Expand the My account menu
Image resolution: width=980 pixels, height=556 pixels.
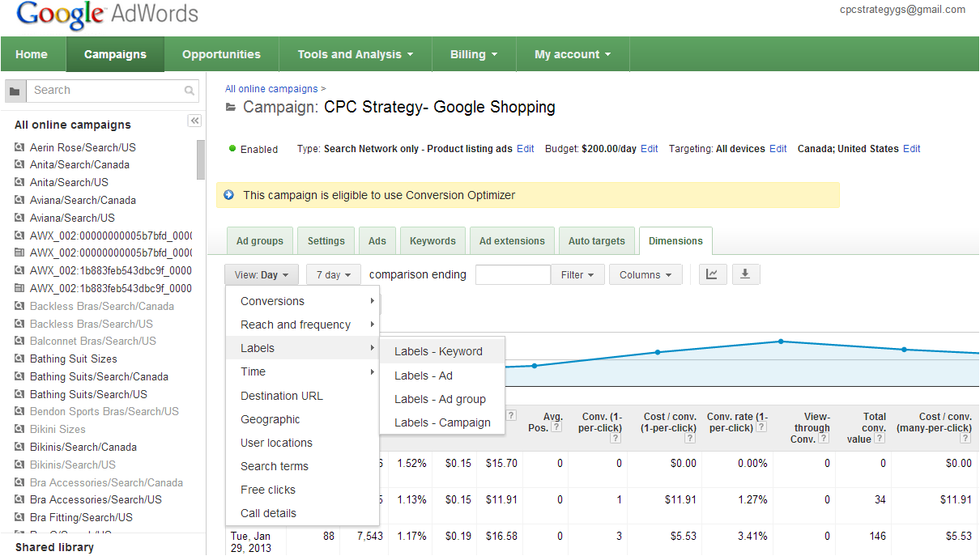coord(573,54)
